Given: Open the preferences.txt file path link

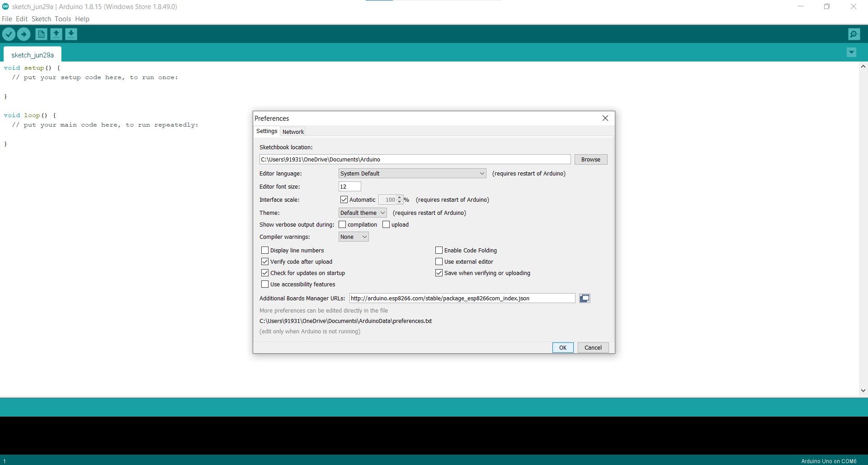Looking at the screenshot, I should click(x=345, y=321).
